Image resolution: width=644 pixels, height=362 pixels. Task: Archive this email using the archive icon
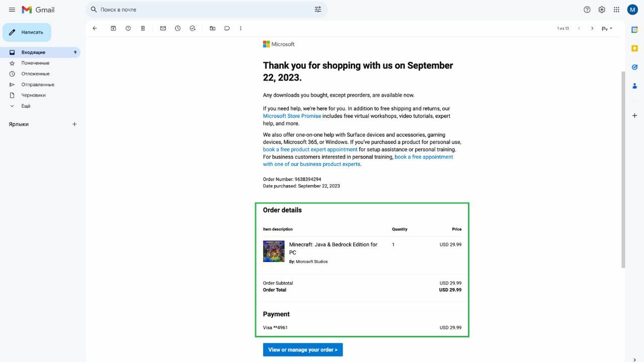coord(113,29)
